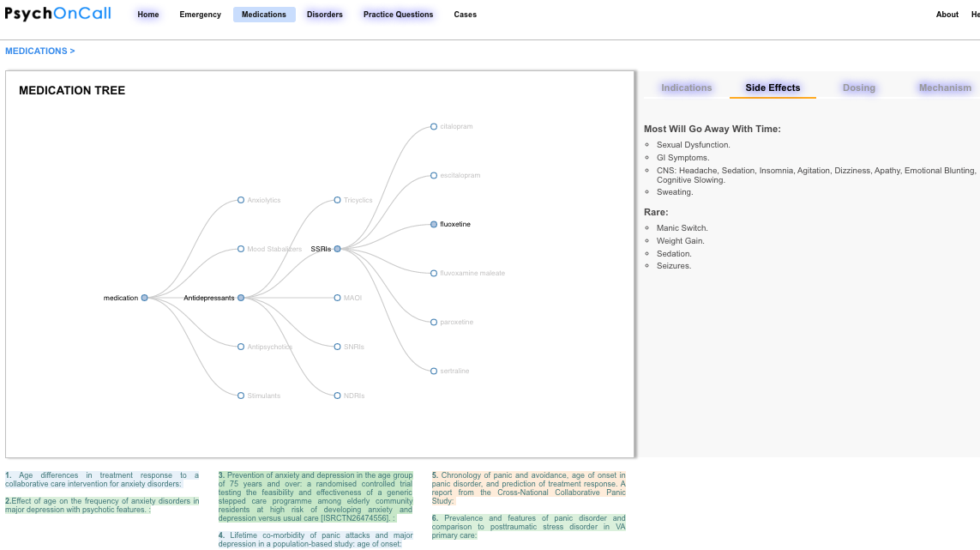Open the Antipsychotics branch

pyautogui.click(x=241, y=347)
